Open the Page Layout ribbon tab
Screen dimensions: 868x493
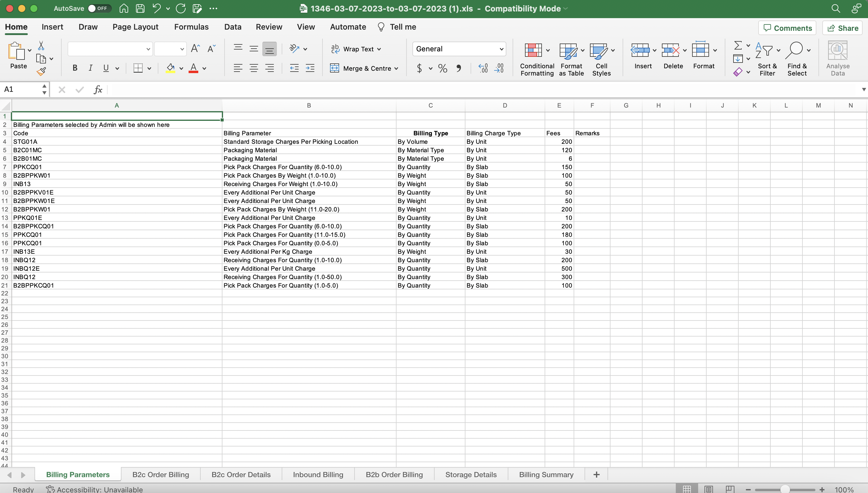135,27
